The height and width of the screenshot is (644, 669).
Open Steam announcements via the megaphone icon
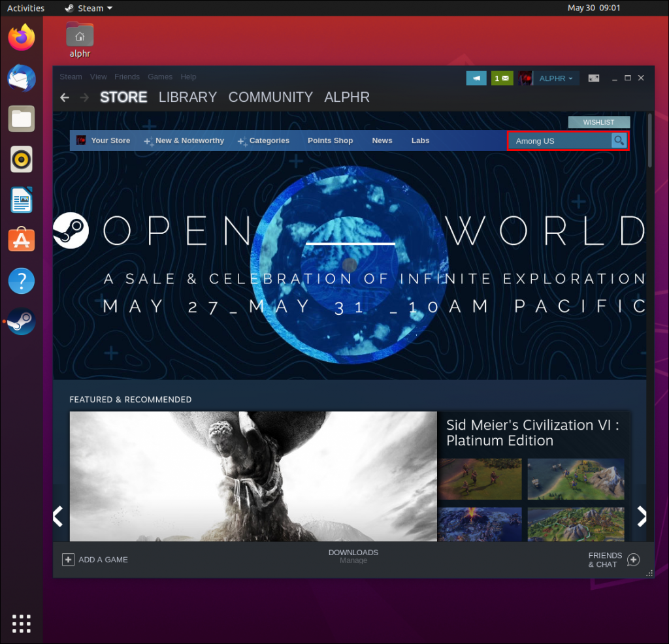pyautogui.click(x=476, y=77)
